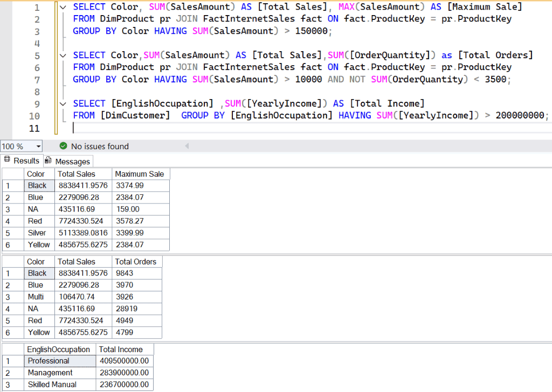Collapse the EnglishOccupation SELECT statement
Screen dimensions: 552x392
point(63,103)
